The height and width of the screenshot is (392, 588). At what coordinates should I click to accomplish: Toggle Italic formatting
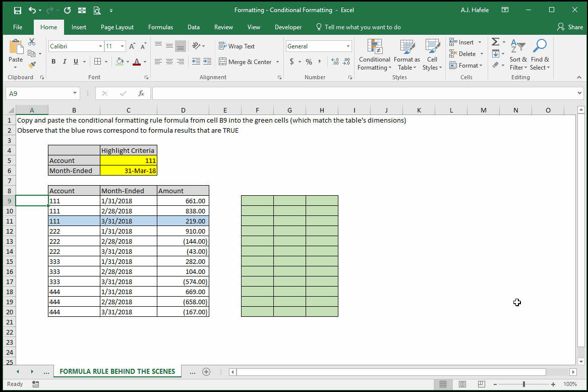pyautogui.click(x=65, y=62)
